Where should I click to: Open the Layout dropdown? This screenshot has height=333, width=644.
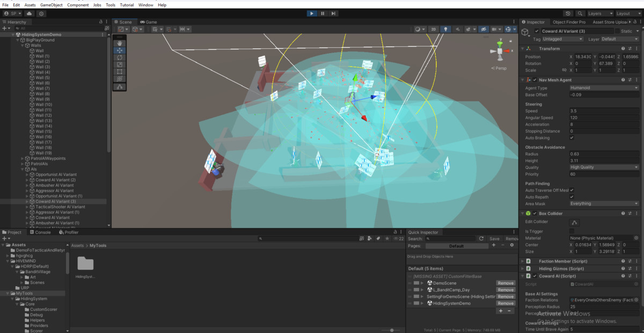[627, 13]
